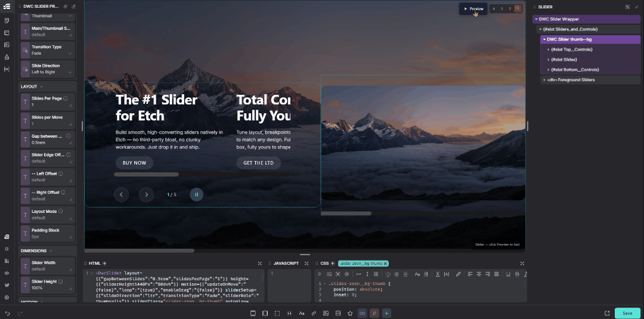Insert a text (Aa) element from bottom toolbar

pyautogui.click(x=302, y=313)
